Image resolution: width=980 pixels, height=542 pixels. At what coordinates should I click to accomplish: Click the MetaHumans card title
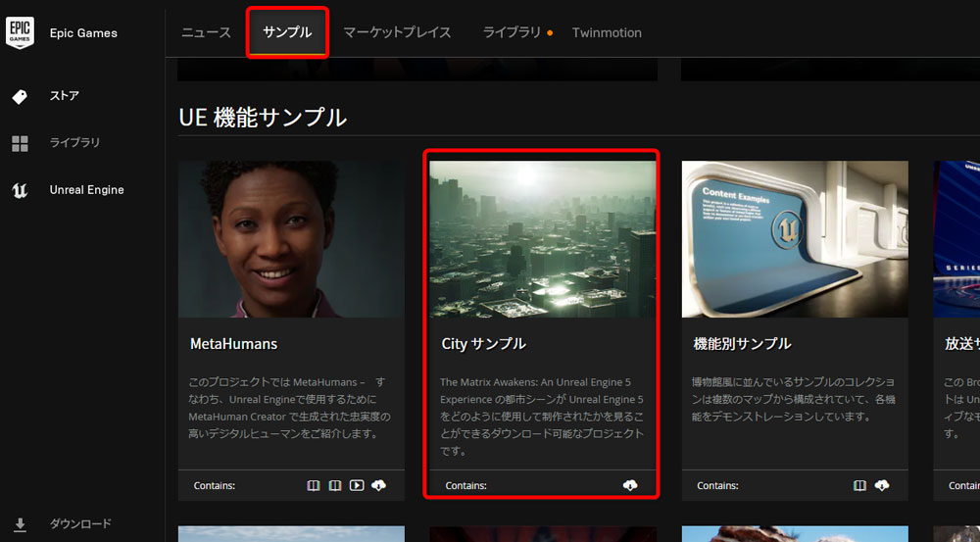click(234, 344)
